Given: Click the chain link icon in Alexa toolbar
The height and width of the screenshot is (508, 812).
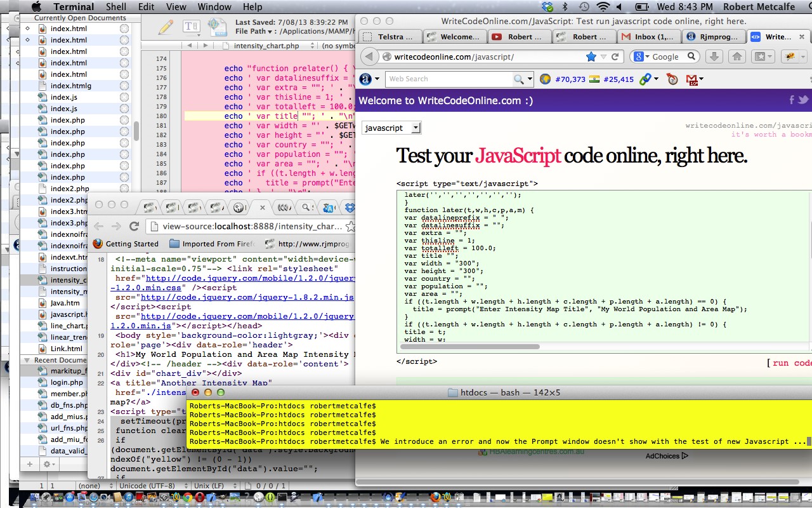Looking at the screenshot, I should pos(645,79).
